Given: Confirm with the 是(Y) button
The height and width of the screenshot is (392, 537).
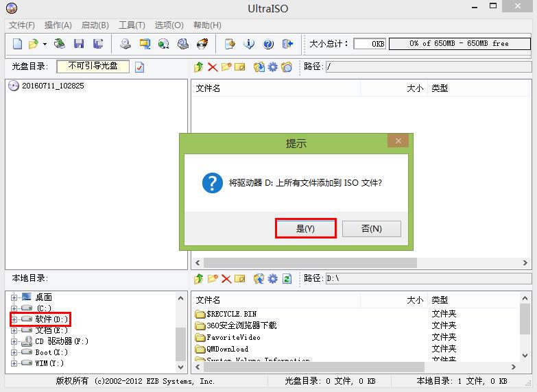Looking at the screenshot, I should point(305,228).
